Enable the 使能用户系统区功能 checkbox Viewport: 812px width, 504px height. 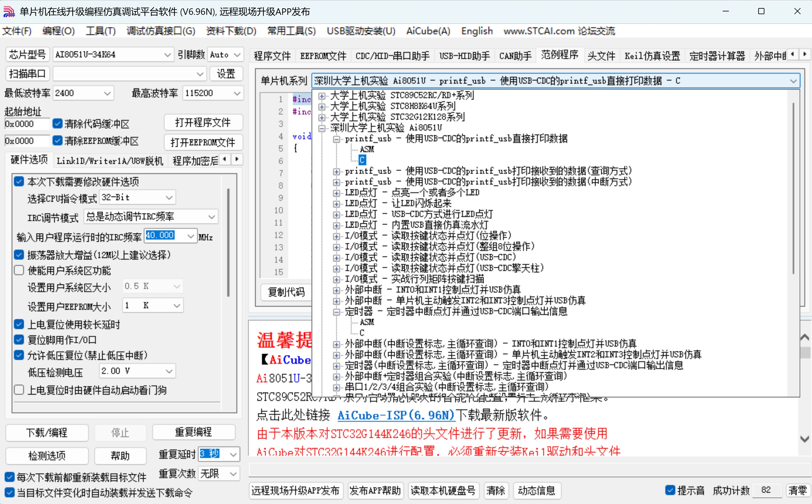tap(19, 270)
